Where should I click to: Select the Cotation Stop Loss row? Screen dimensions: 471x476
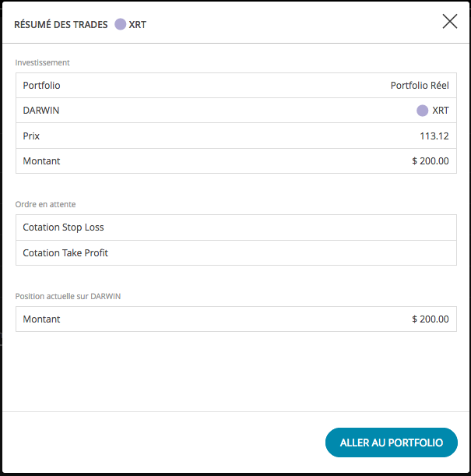[236, 227]
